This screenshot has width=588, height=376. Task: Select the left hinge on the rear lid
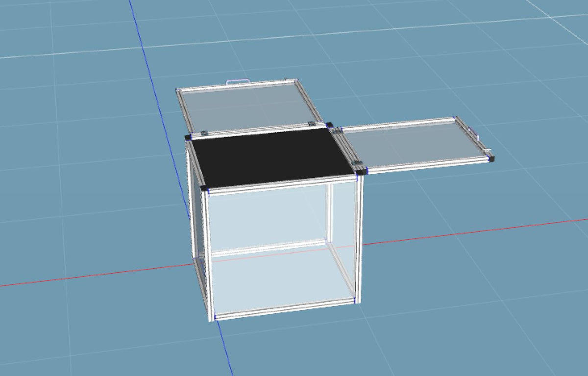pyautogui.click(x=205, y=133)
